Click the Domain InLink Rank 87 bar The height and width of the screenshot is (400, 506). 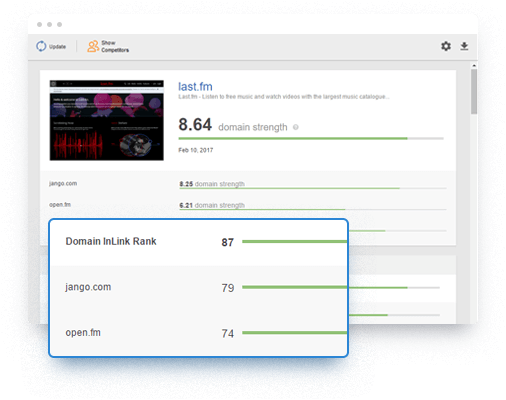[295, 241]
